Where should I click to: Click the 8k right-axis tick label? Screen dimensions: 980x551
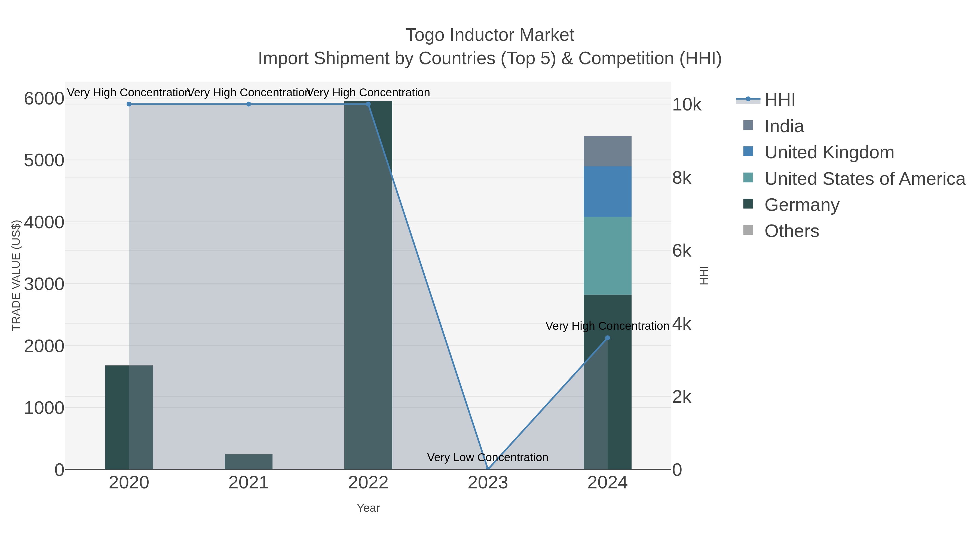682,178
